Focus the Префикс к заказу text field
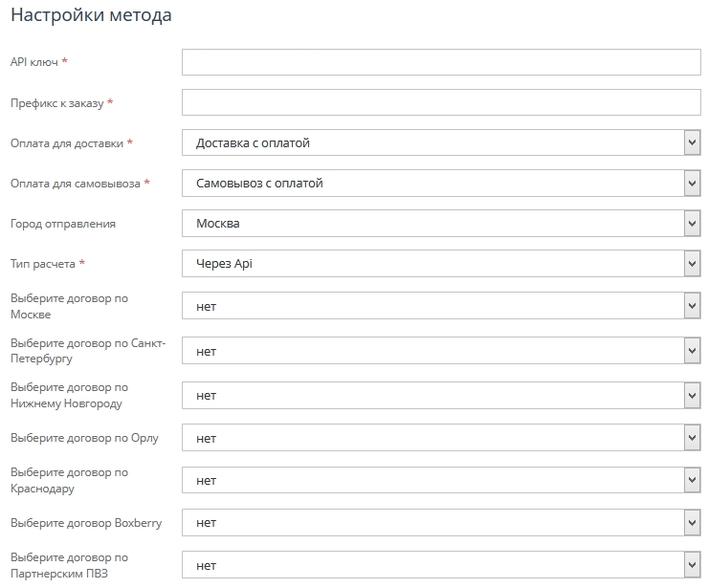This screenshot has height=588, width=708. (x=441, y=102)
